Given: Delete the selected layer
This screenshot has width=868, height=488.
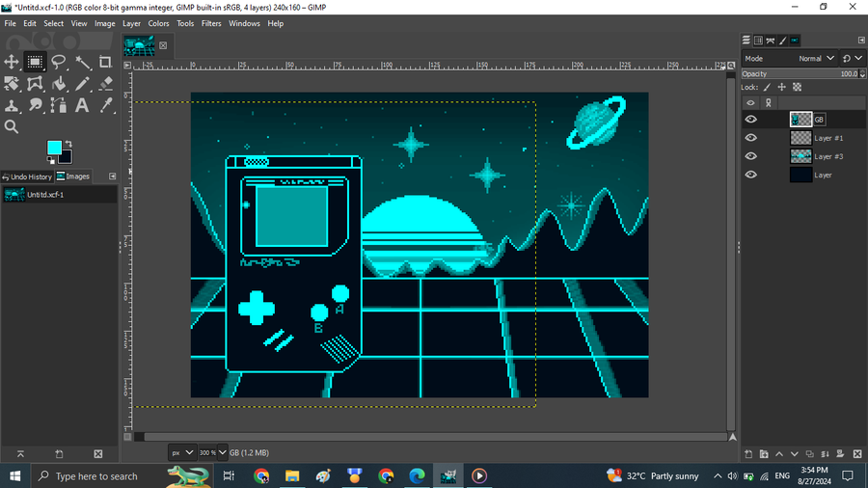Looking at the screenshot, I should point(857,453).
